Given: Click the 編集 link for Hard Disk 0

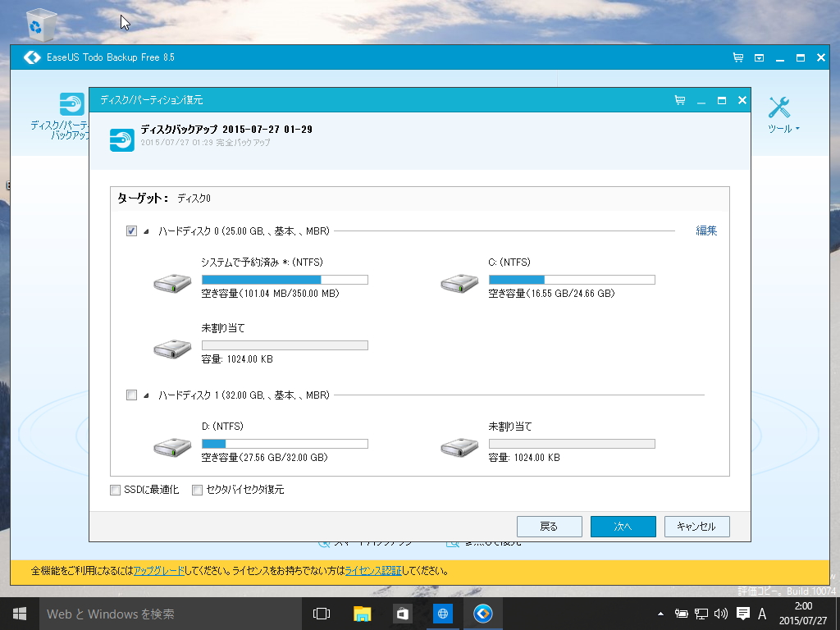Looking at the screenshot, I should tap(706, 231).
